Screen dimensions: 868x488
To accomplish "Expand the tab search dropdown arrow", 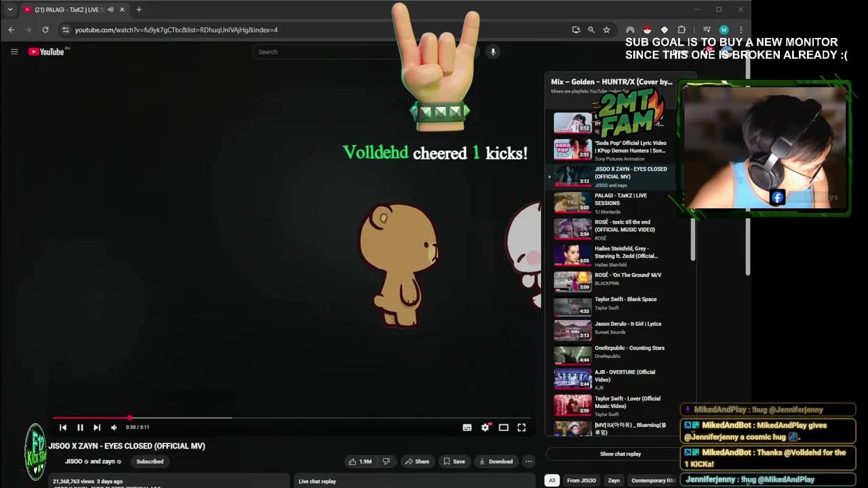I will 10,9.
